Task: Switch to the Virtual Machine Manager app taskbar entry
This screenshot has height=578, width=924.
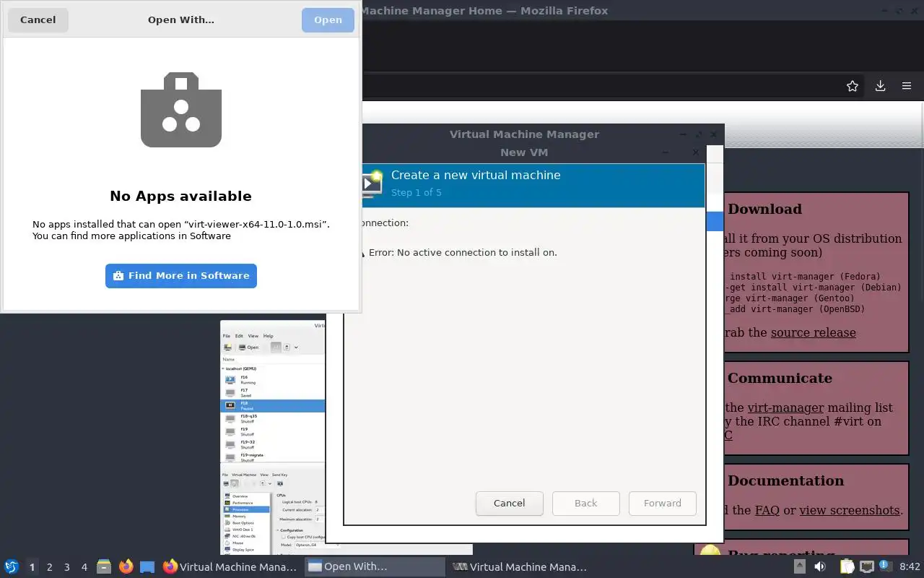Action: click(520, 567)
